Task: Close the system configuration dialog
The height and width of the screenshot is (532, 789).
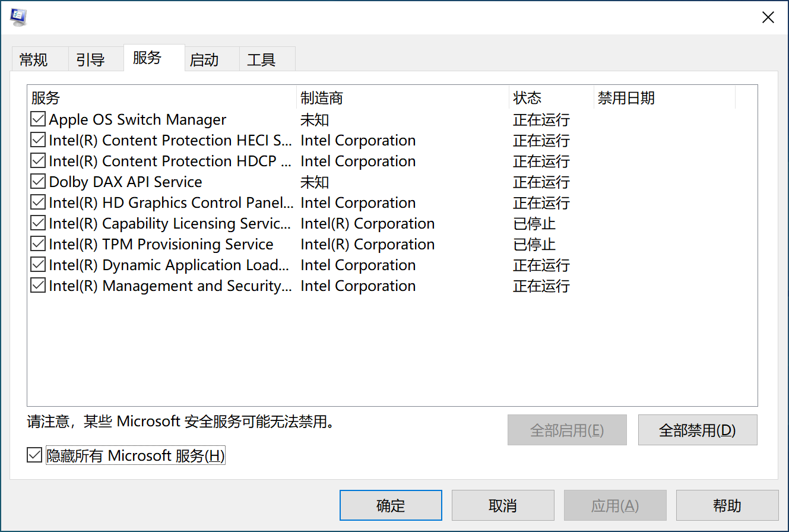Action: 768,18
